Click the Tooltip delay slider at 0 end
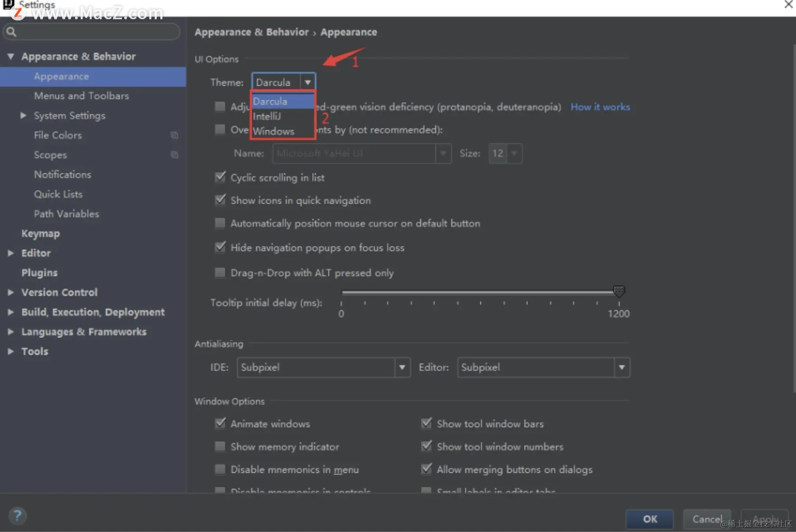 point(342,293)
